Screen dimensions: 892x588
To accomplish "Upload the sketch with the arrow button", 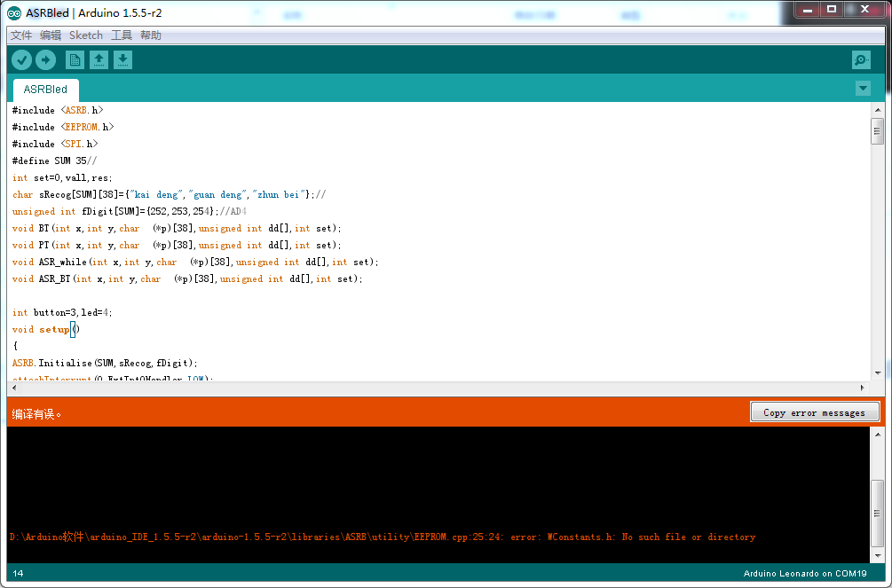I will (45, 59).
